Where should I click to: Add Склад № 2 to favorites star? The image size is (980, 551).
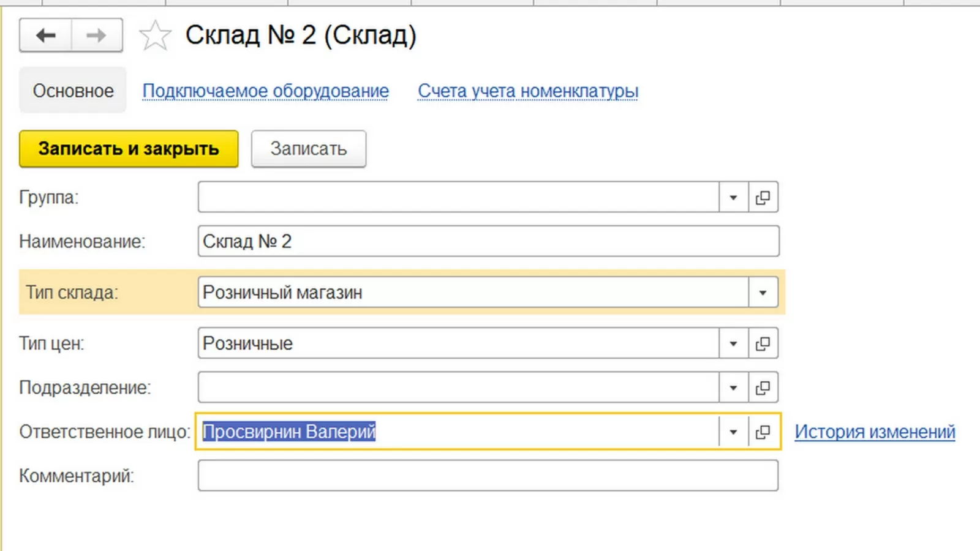coord(155,36)
